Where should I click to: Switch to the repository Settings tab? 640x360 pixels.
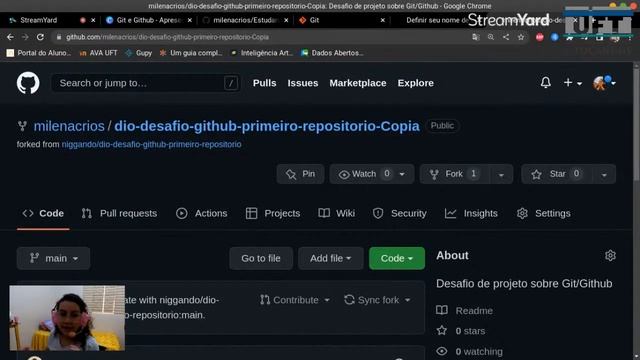544,213
